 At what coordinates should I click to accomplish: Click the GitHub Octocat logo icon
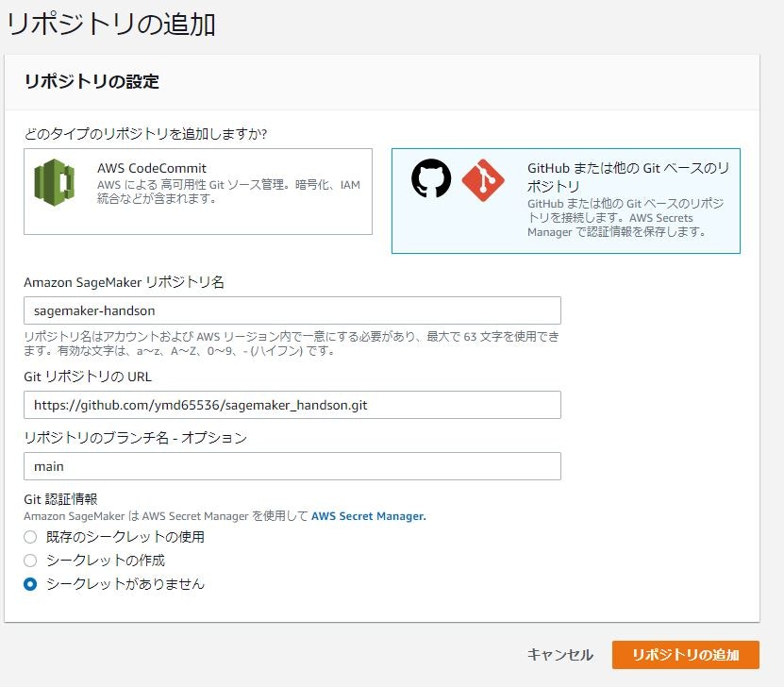tap(431, 178)
